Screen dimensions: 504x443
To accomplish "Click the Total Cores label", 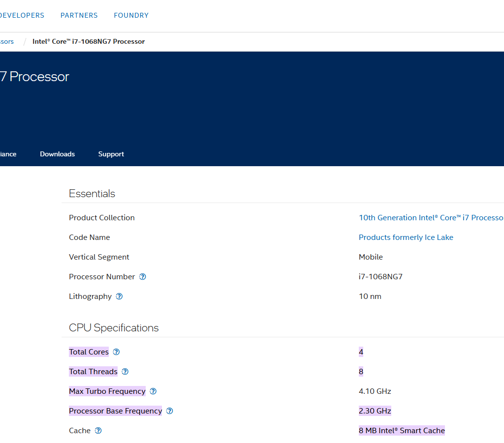I will [x=89, y=352].
